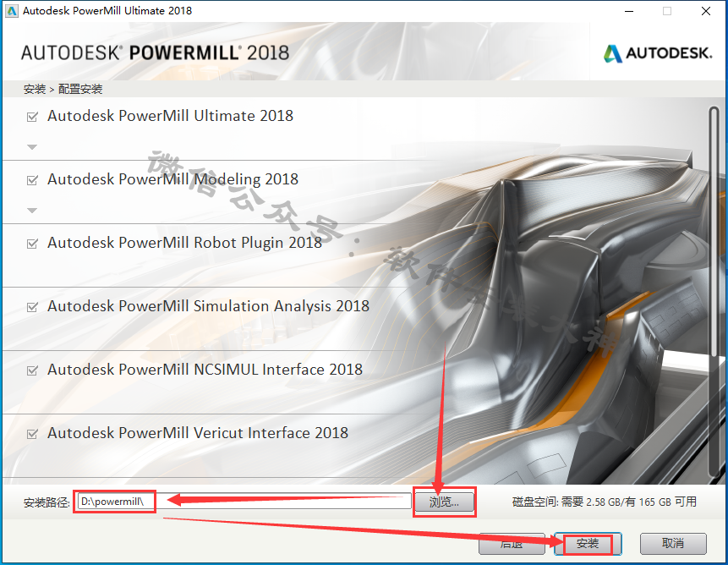728x565 pixels.
Task: Toggle PowerMill Modeling 2018 checkbox
Action: coord(32,180)
